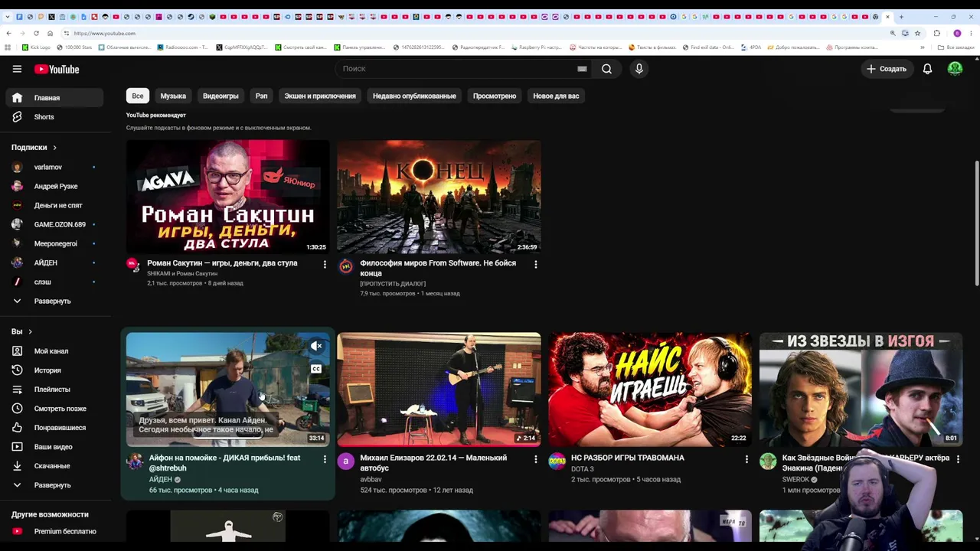The height and width of the screenshot is (551, 980).
Task: Open the YouTube guide hamburger menu
Action: 17,69
